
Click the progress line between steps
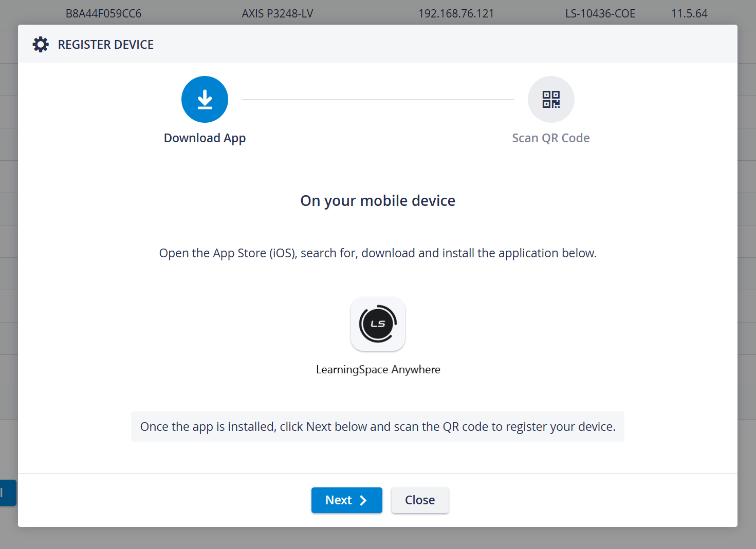(378, 99)
